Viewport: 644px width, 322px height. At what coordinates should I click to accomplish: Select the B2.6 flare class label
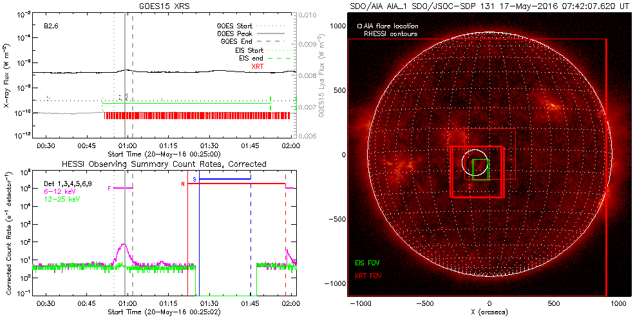[x=52, y=26]
